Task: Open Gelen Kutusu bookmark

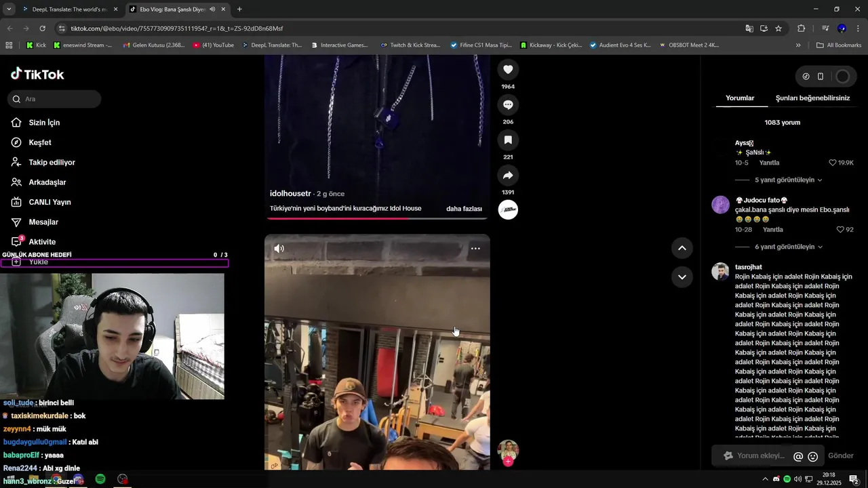Action: pos(154,45)
